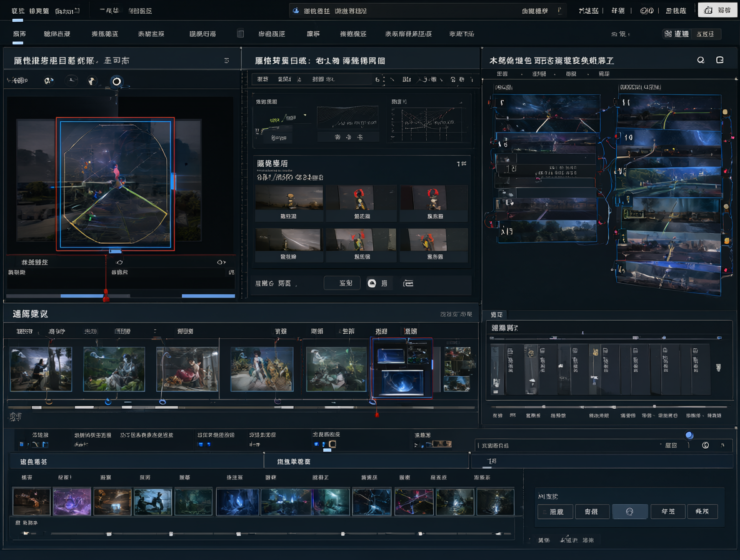Open the second item in the second menu row
This screenshot has width=740, height=560.
tap(57, 34)
